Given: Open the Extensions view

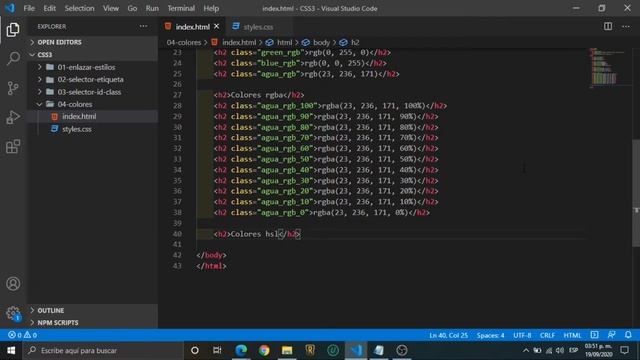Looking at the screenshot, I should (x=13, y=147).
